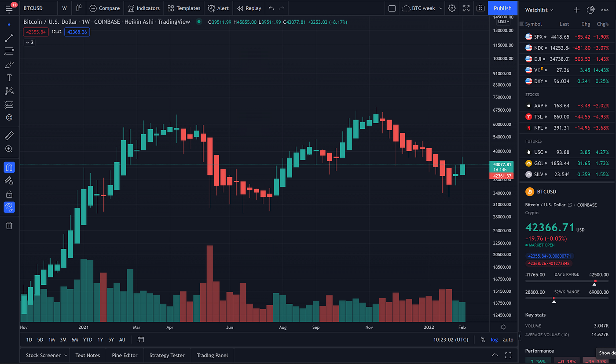Set the time range to 1D
This screenshot has height=364, width=616.
tap(29, 339)
